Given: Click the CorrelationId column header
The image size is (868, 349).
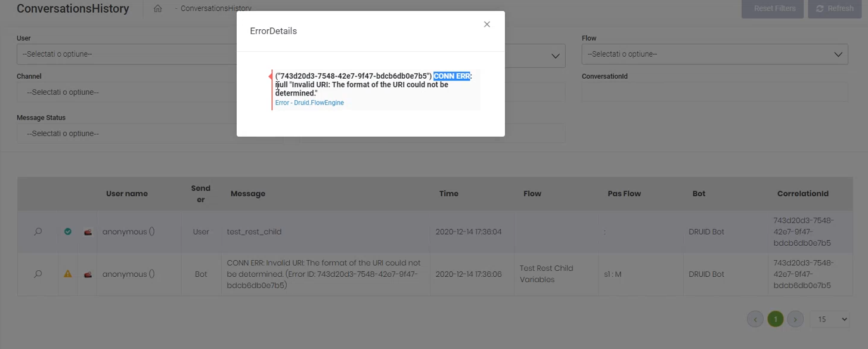Looking at the screenshot, I should point(802,194).
